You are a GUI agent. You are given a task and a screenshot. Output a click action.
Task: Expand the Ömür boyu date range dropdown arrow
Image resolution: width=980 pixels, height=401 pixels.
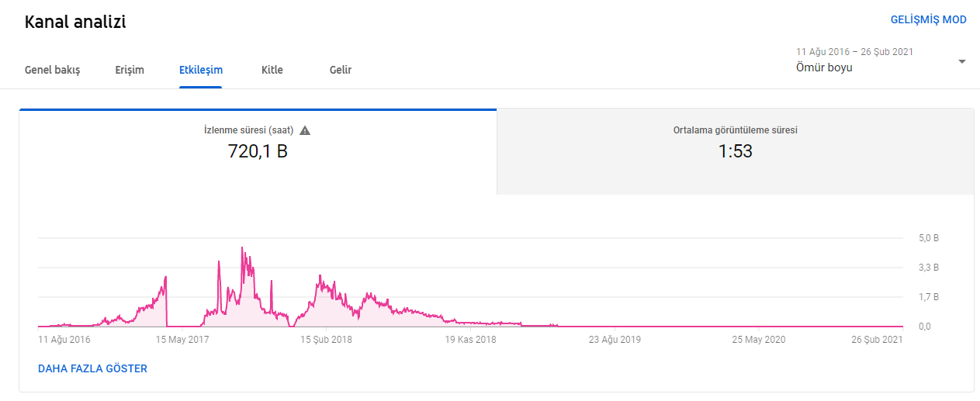962,61
